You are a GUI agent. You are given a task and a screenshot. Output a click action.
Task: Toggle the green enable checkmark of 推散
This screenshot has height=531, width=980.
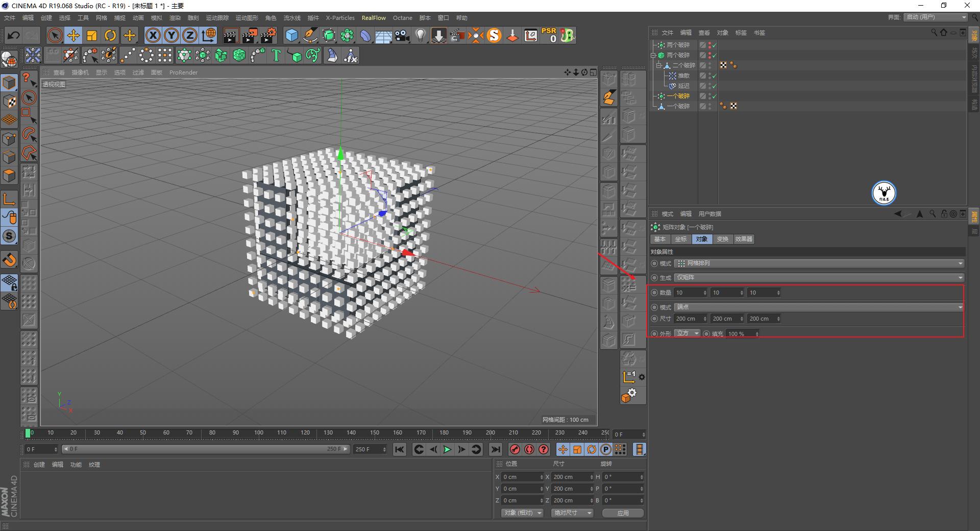coord(714,75)
